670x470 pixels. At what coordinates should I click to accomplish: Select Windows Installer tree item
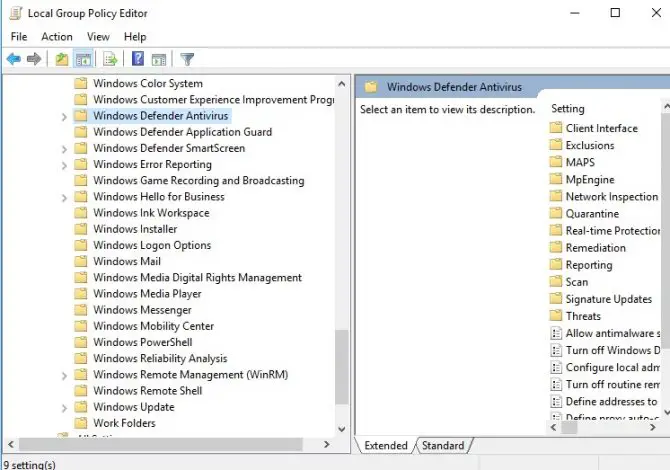tap(135, 229)
